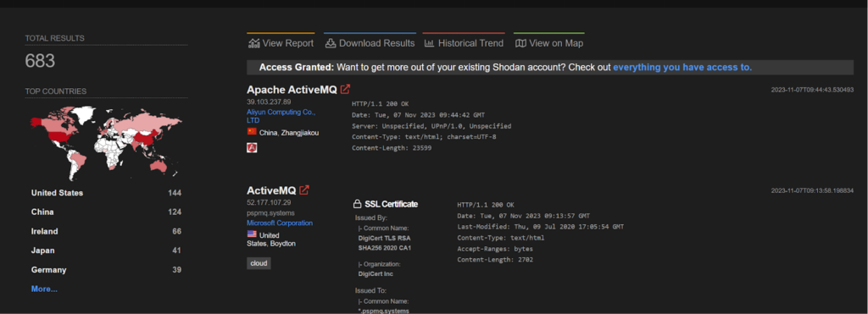Click the DigiCert TLS RSA common name
The image size is (868, 314).
pyautogui.click(x=386, y=243)
